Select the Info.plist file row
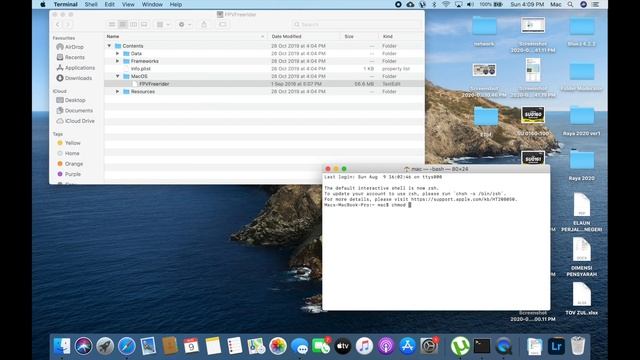This screenshot has width=640, height=360. pyautogui.click(x=264, y=69)
